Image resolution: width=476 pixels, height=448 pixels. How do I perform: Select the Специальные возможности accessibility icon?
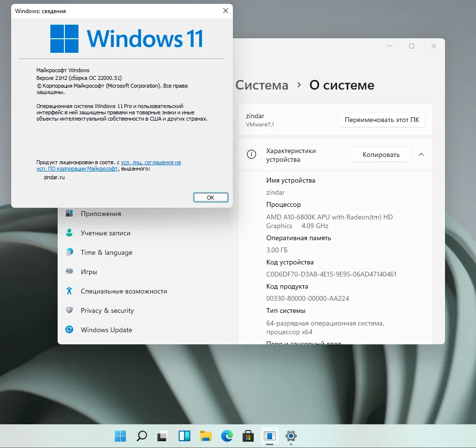pyautogui.click(x=70, y=291)
